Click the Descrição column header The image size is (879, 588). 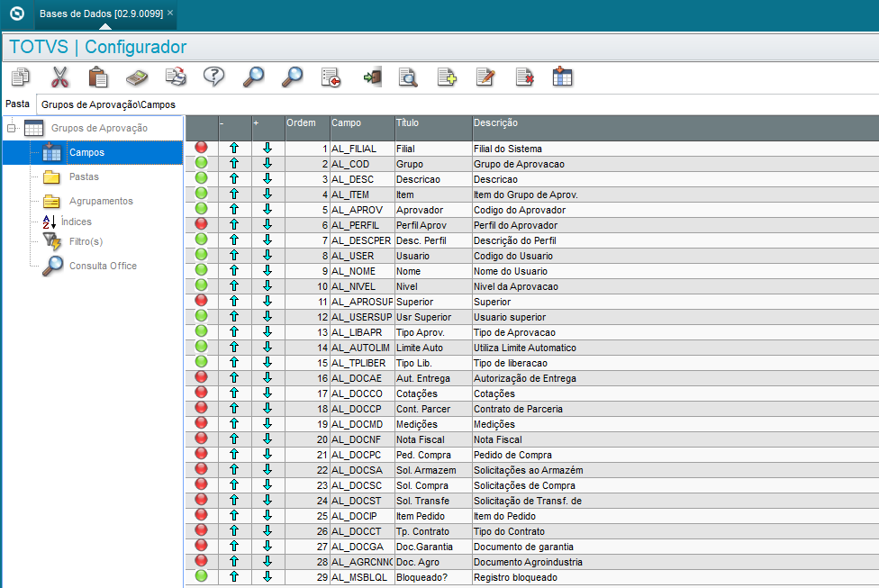[675, 128]
